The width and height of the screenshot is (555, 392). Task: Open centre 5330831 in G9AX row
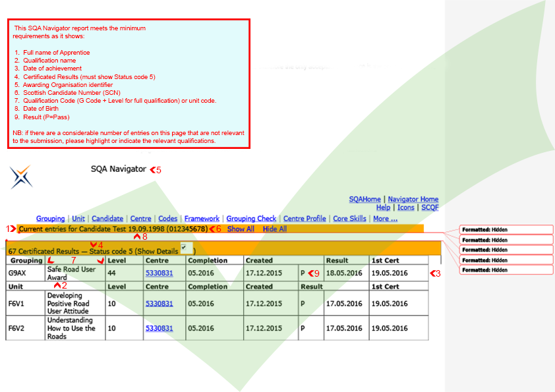click(x=160, y=273)
